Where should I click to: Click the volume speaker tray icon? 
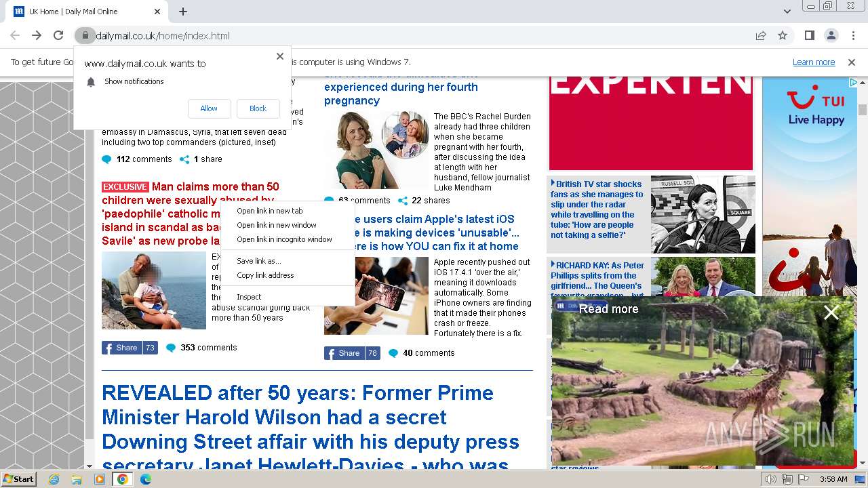click(771, 479)
